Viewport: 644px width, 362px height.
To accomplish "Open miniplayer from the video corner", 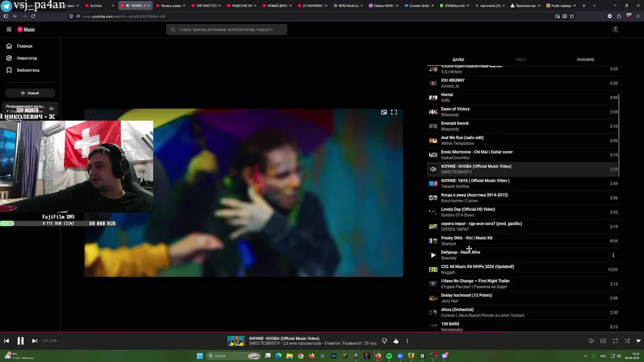I will pos(384,112).
